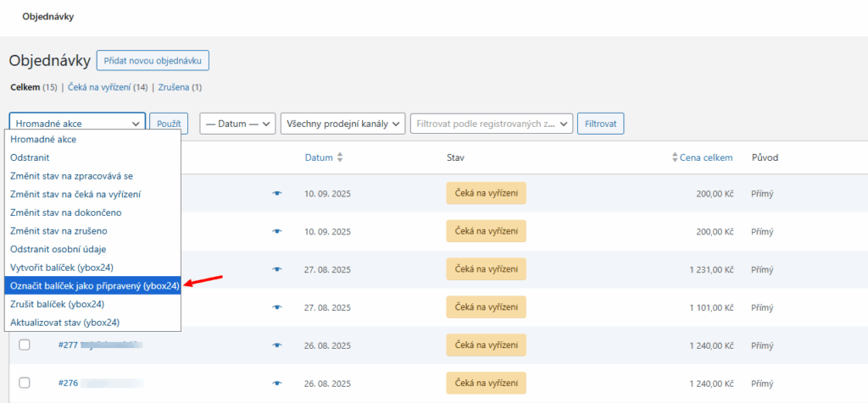The image size is (868, 403).
Task: Click the sort arrows next to Datum
Action: point(340,157)
